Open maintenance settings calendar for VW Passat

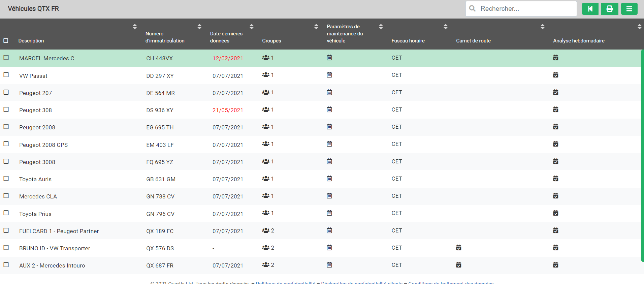tap(329, 75)
